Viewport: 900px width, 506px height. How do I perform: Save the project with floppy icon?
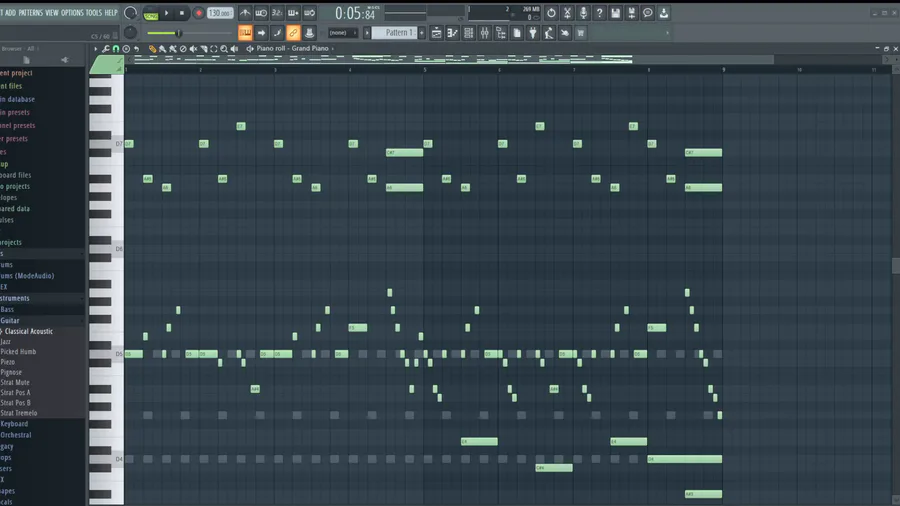point(615,13)
